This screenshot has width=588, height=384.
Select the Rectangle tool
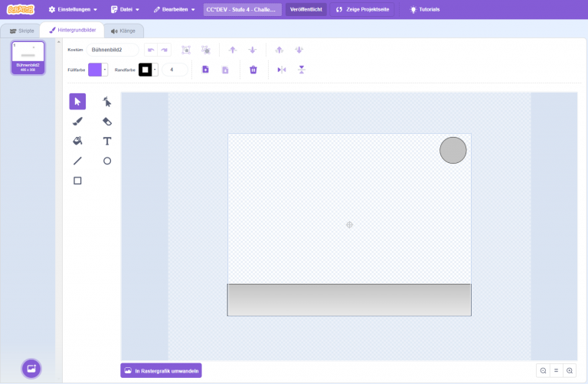tap(77, 181)
